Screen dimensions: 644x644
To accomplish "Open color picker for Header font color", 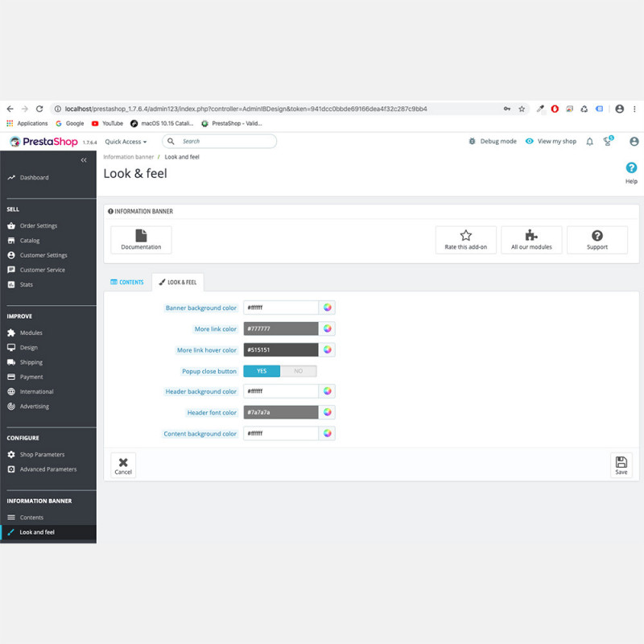I will 327,412.
